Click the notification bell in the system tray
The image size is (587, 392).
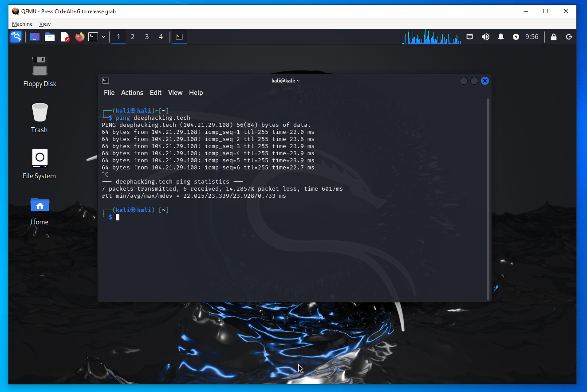click(501, 37)
